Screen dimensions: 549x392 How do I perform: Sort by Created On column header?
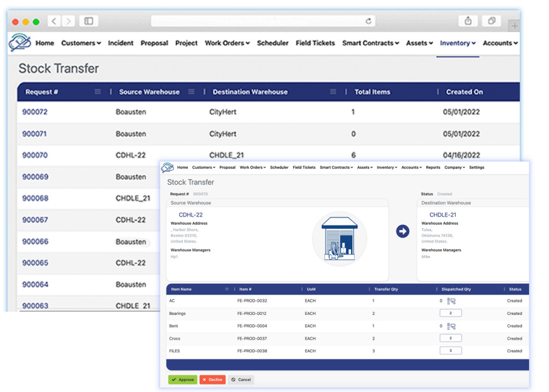464,92
